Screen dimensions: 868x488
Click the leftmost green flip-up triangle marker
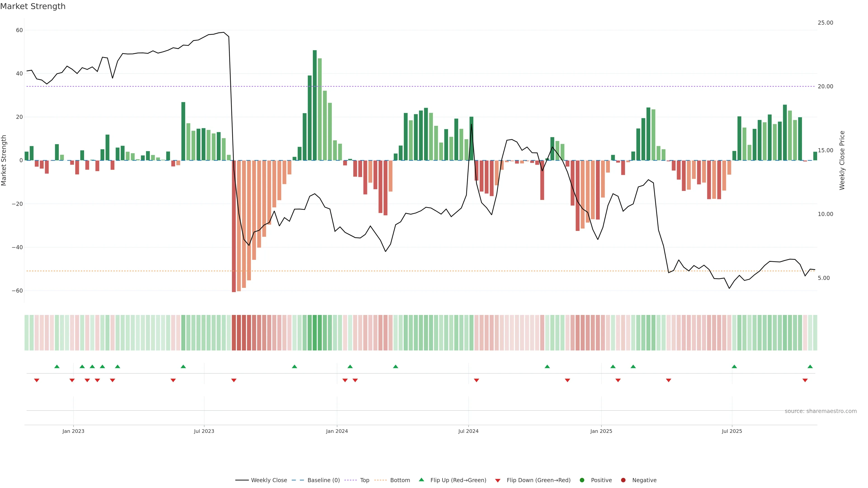[x=57, y=366]
